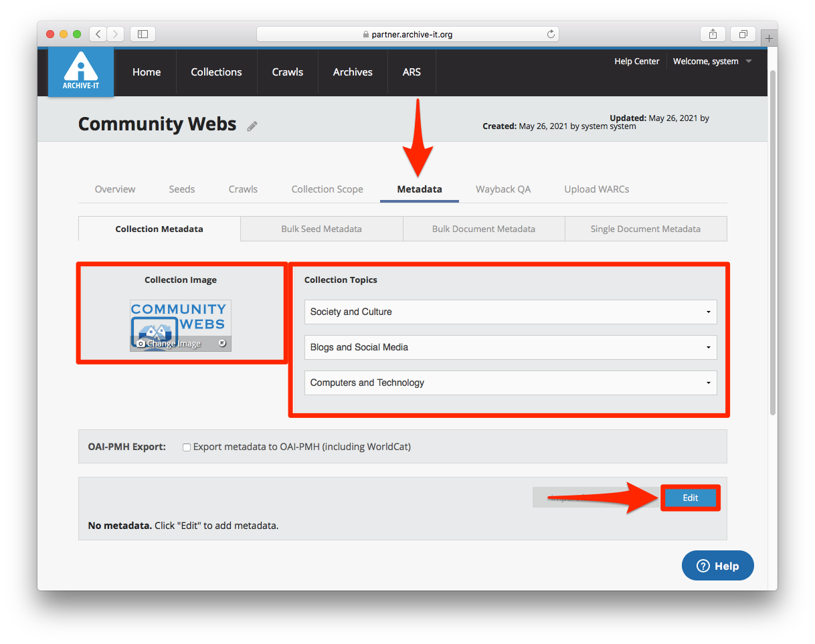Click the partner.archive-it.org address bar
The height and width of the screenshot is (644, 815).
pyautogui.click(x=407, y=34)
